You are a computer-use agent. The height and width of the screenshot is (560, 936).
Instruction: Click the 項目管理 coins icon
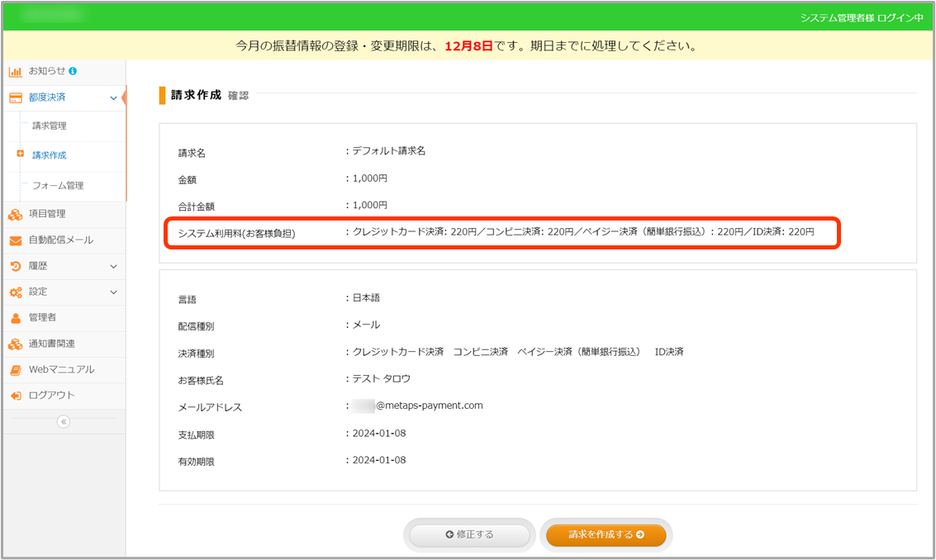15,215
